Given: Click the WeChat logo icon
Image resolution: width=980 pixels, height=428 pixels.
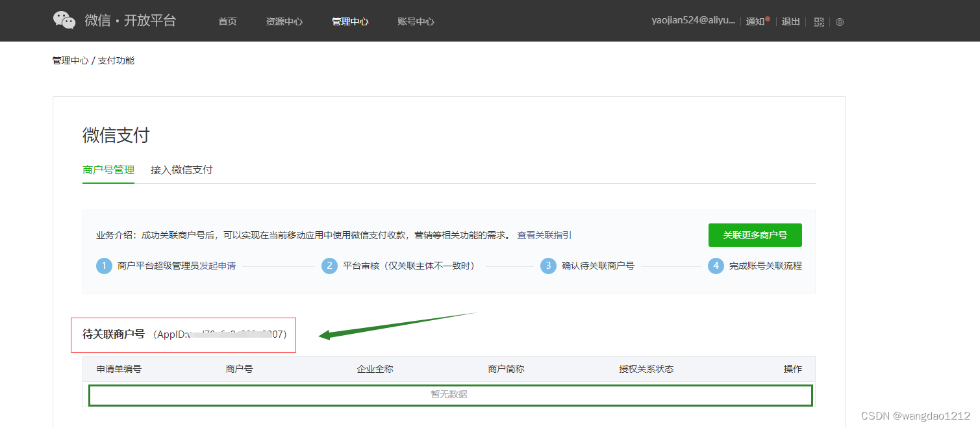Looking at the screenshot, I should point(64,20).
